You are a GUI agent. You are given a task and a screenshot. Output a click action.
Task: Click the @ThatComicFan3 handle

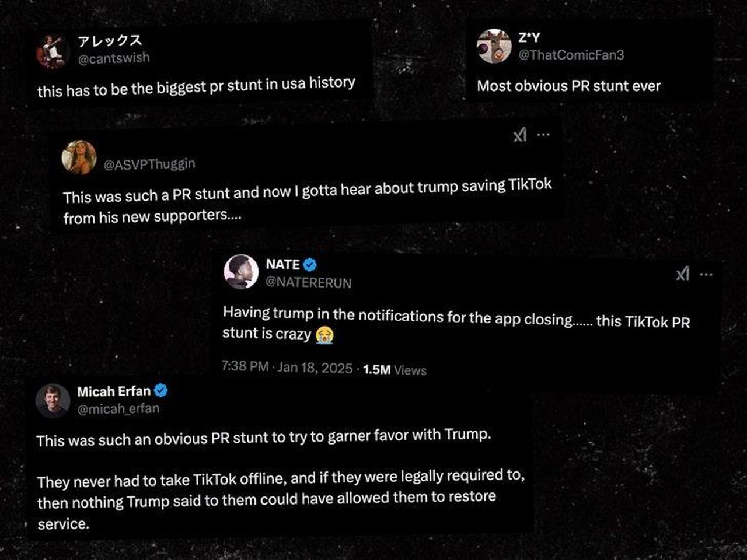(x=571, y=55)
